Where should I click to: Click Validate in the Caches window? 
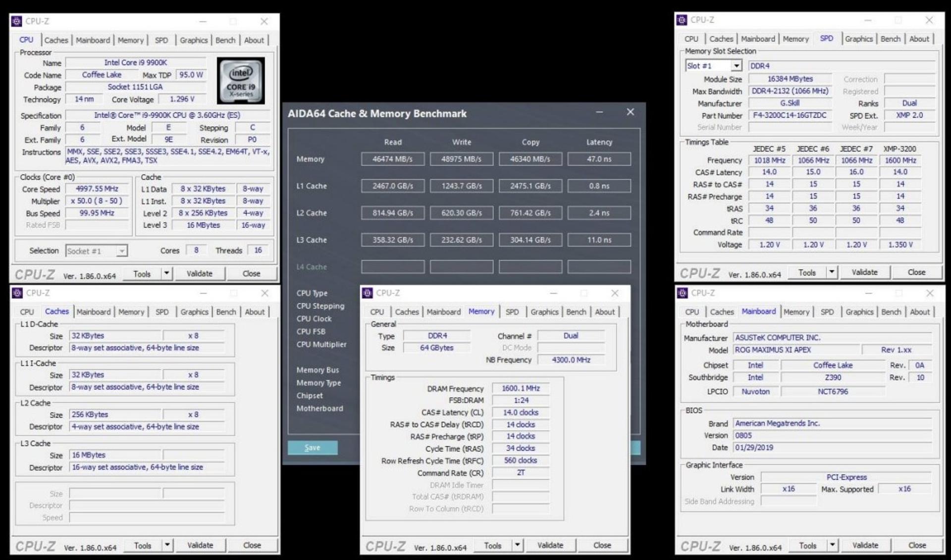coord(200,545)
